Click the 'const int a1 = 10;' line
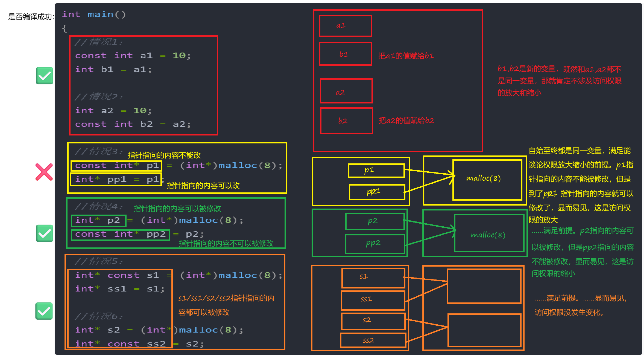 click(x=133, y=56)
